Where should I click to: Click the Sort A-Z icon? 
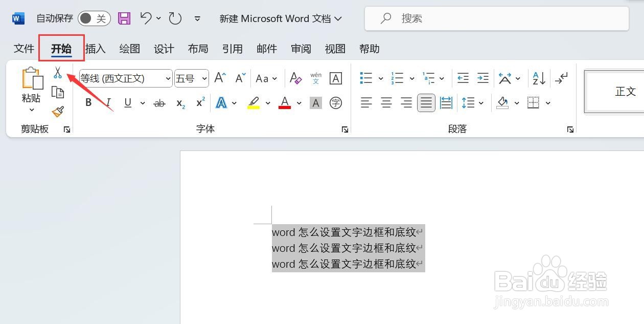tap(539, 78)
